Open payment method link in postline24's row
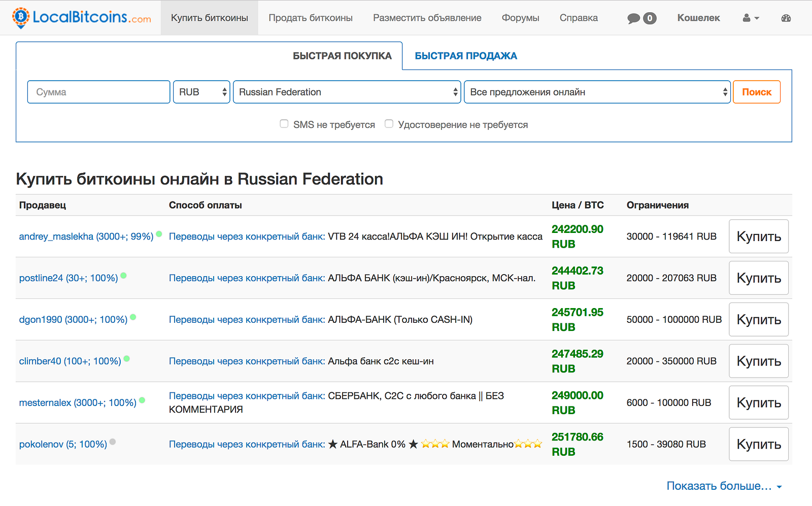The image size is (812, 506). tap(247, 278)
